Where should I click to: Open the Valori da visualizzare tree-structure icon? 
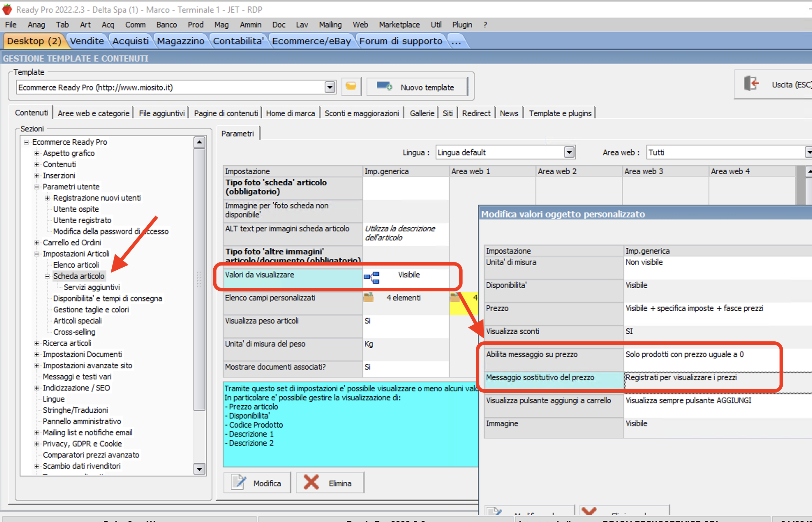(x=371, y=277)
